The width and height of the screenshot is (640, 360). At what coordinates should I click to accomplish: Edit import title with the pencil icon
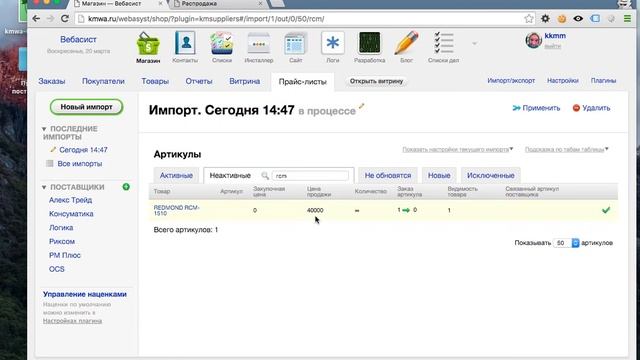[x=361, y=107]
